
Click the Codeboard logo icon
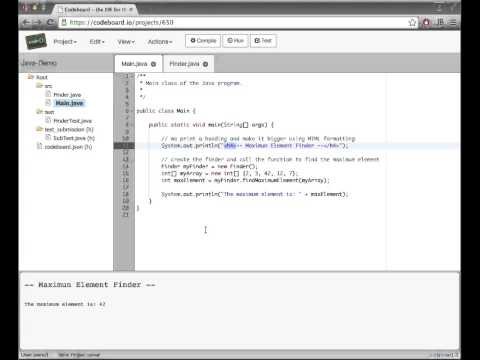point(36,41)
